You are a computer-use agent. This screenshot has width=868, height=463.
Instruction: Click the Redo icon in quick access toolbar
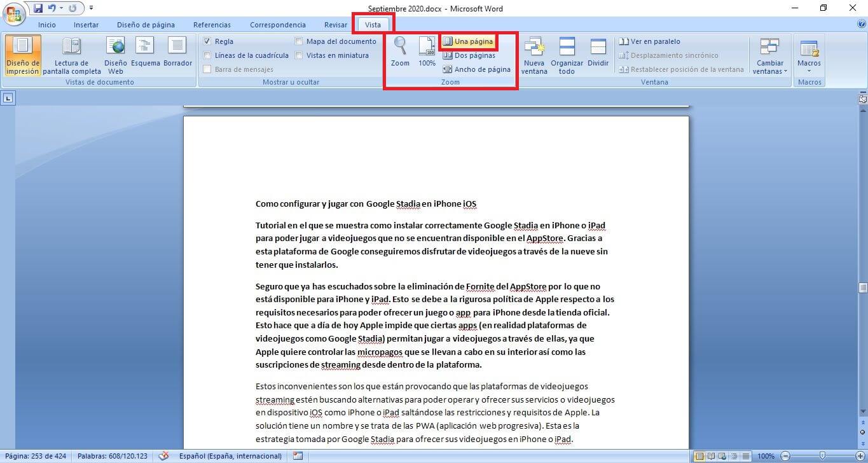[72, 8]
